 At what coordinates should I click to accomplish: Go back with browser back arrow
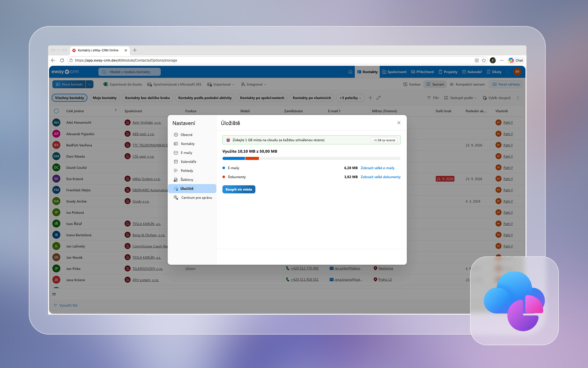pyautogui.click(x=53, y=60)
